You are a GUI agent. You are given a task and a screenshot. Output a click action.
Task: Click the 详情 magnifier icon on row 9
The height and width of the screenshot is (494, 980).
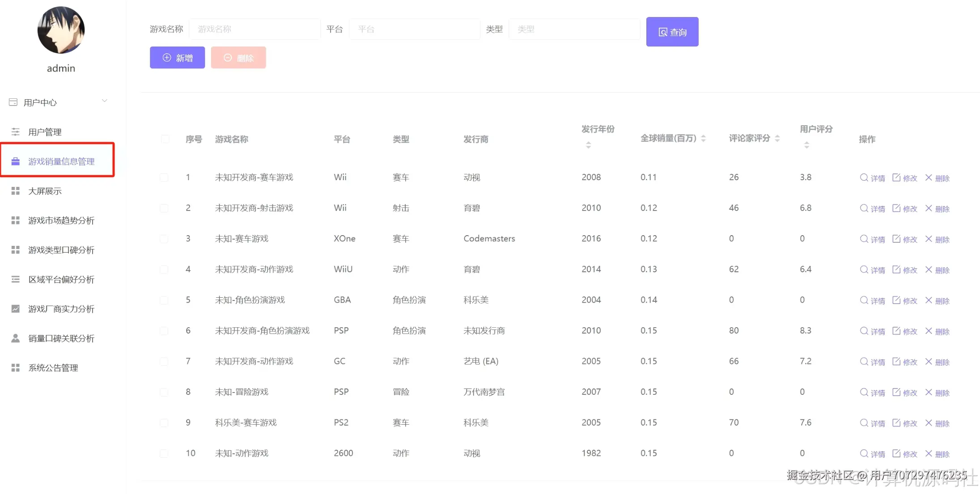(x=863, y=423)
